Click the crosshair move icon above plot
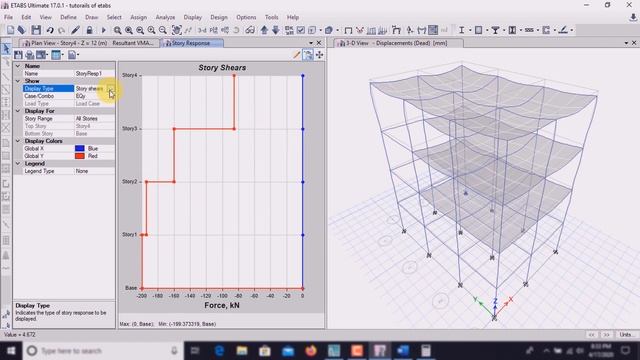 (x=319, y=55)
